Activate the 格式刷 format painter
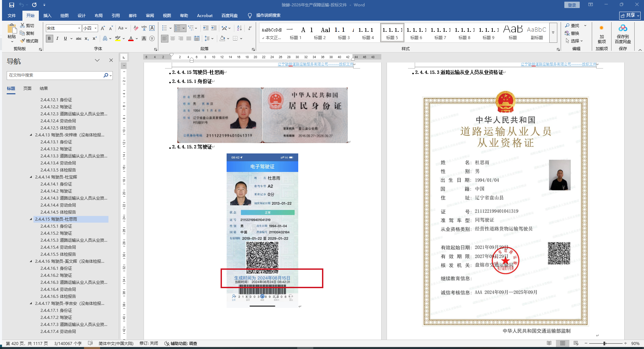The width and height of the screenshot is (644, 349). pyautogui.click(x=29, y=41)
